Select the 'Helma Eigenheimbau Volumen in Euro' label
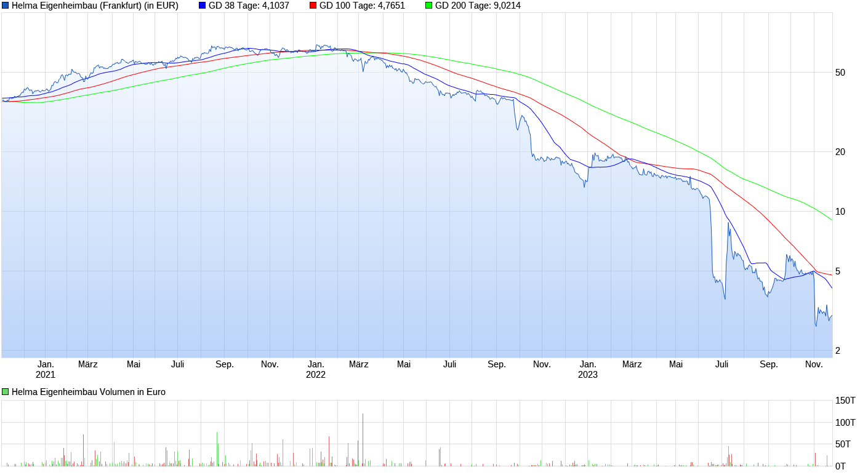This screenshot has height=475, width=868. (89, 392)
